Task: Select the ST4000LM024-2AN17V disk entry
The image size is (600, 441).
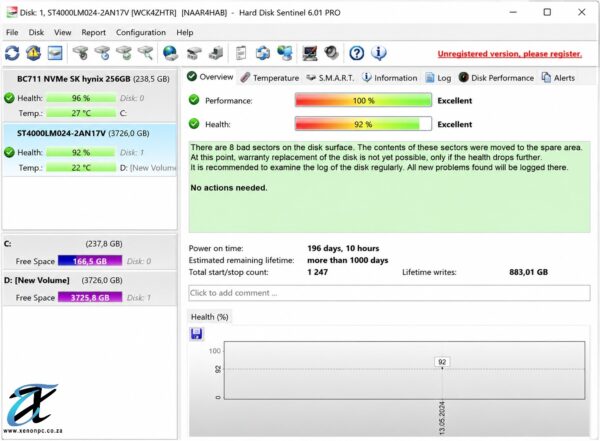Action: click(x=90, y=150)
